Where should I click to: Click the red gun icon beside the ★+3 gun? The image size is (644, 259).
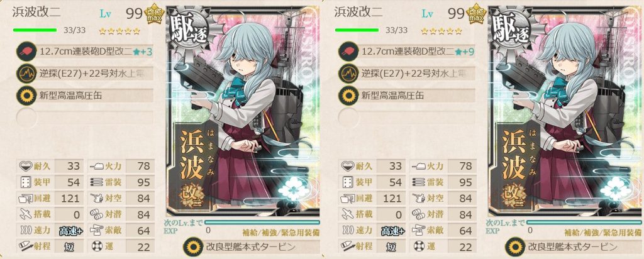coord(25,52)
